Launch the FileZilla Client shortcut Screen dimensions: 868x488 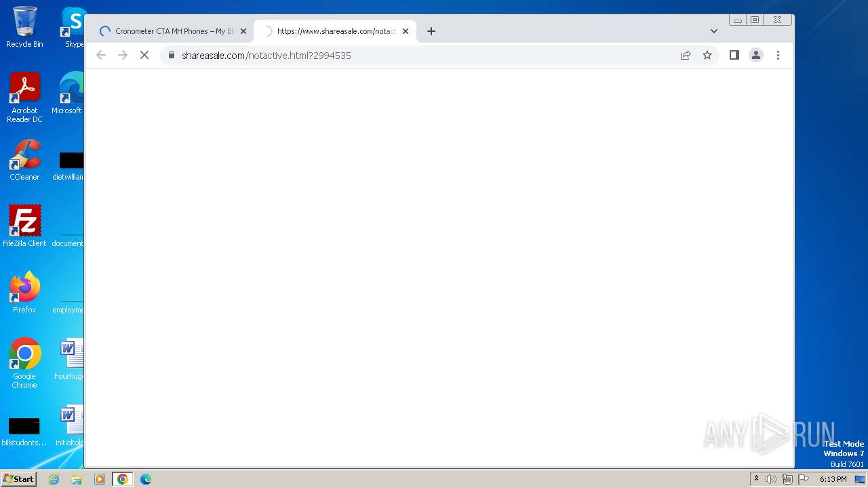point(24,226)
